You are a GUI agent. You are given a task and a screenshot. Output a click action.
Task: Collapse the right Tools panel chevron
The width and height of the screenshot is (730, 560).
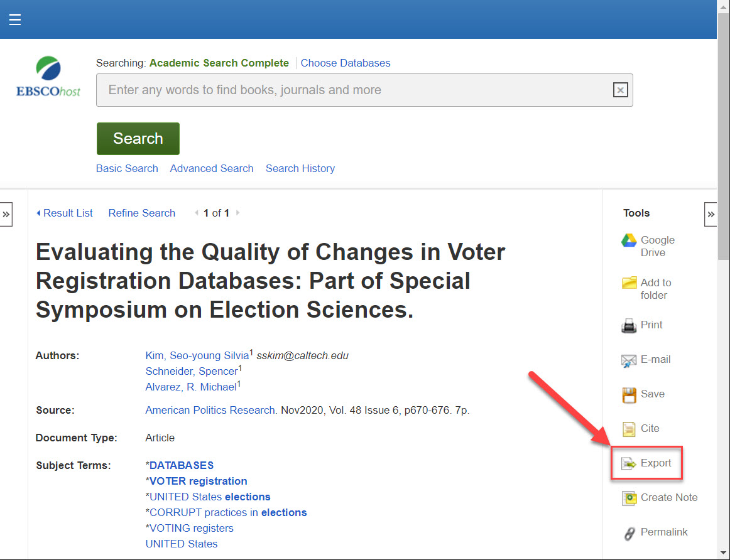coord(711,214)
